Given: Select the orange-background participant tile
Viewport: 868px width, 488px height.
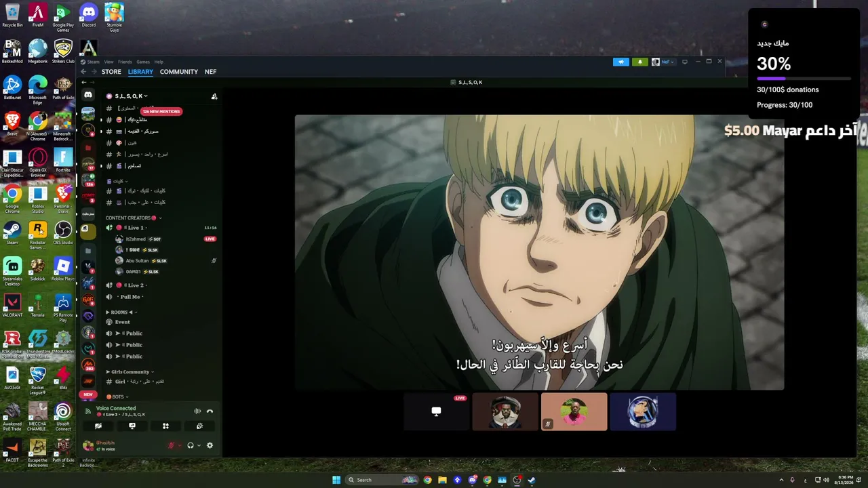Looking at the screenshot, I should coord(574,411).
